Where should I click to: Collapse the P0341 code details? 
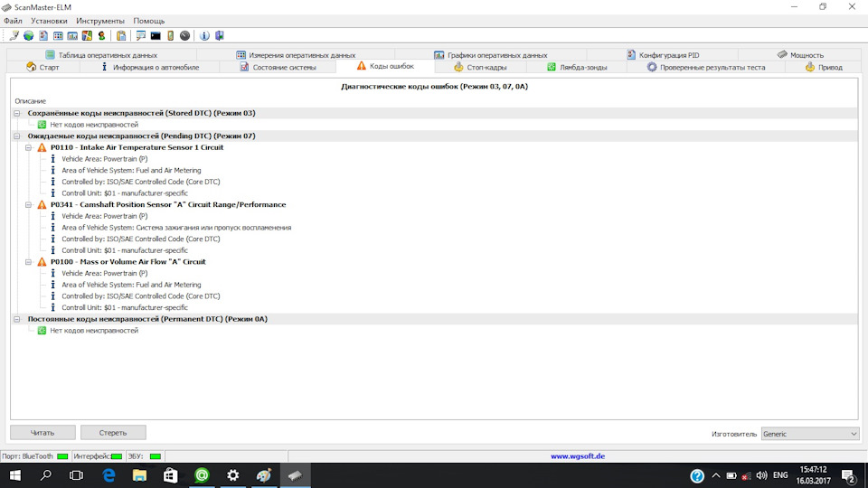coord(28,205)
